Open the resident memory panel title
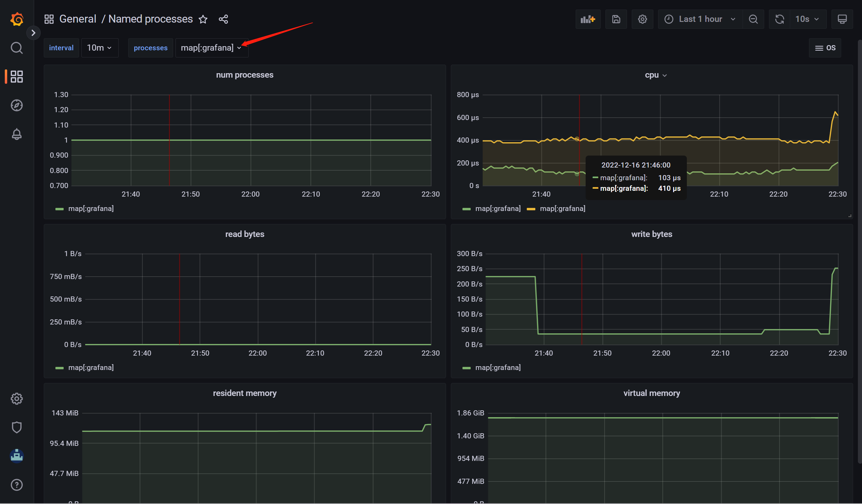The height and width of the screenshot is (504, 862). pyautogui.click(x=245, y=393)
